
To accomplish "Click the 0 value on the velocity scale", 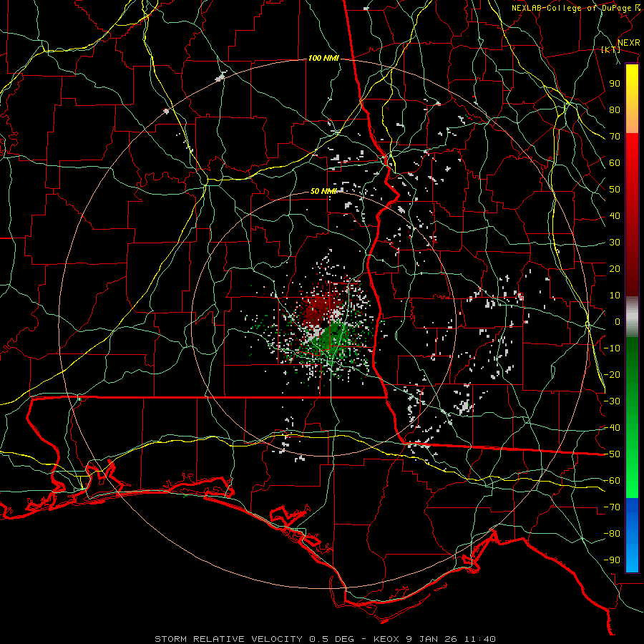I will point(618,322).
